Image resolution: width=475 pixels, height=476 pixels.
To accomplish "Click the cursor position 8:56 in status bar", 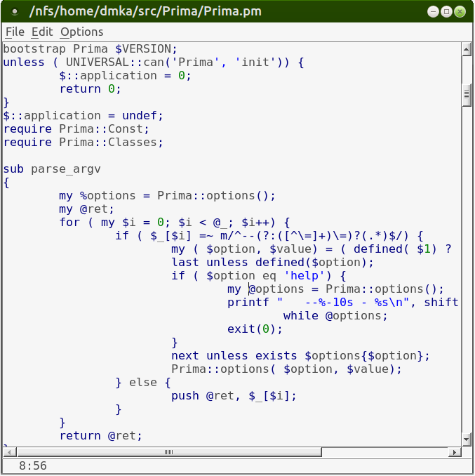I will [33, 465].
